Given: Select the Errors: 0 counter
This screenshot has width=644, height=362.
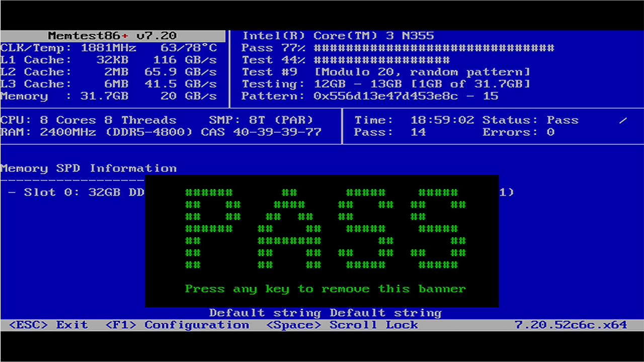Looking at the screenshot, I should click(518, 132).
